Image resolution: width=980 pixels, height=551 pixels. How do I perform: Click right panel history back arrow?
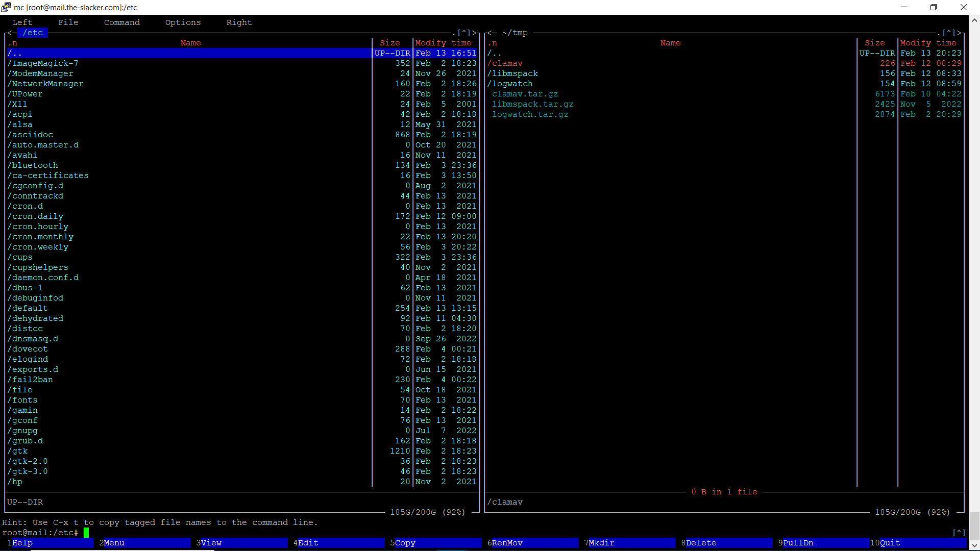(489, 33)
